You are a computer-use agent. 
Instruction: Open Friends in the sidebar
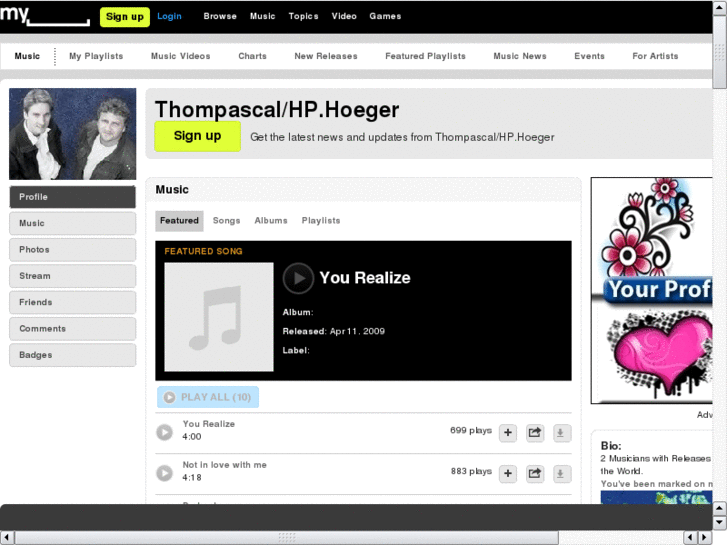coord(72,302)
